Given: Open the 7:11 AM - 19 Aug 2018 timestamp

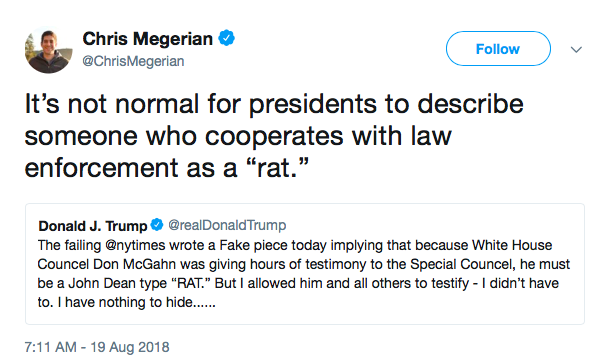Looking at the screenshot, I should 97,347.
